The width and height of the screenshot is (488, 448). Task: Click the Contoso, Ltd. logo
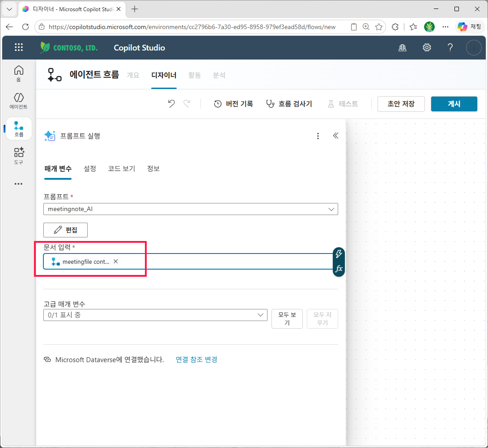click(x=69, y=47)
